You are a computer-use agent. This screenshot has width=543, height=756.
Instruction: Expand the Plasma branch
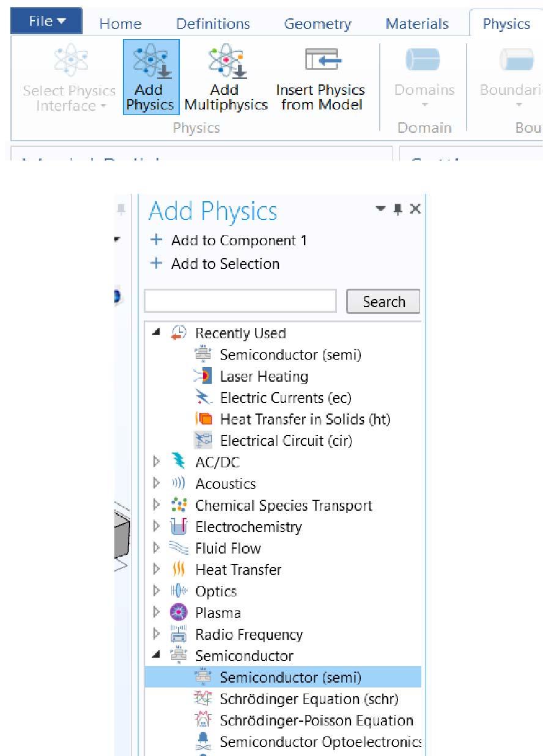pos(157,613)
